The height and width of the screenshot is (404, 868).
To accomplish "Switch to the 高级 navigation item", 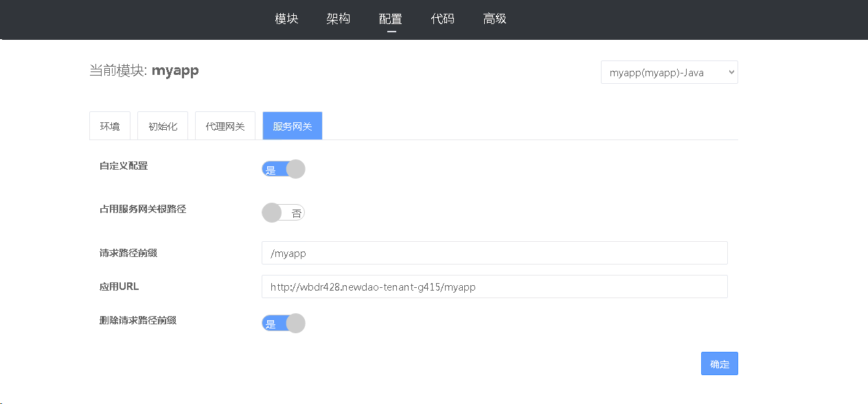I will pos(494,19).
